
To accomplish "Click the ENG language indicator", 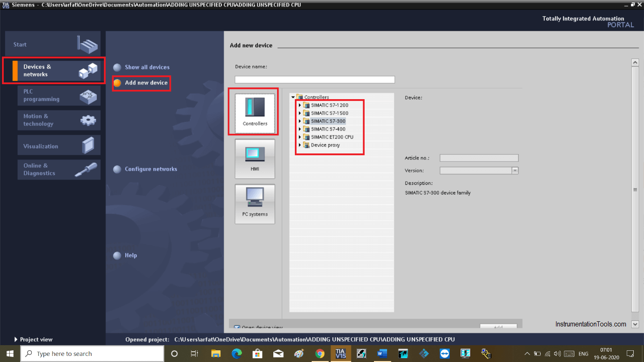I will pyautogui.click(x=583, y=354).
